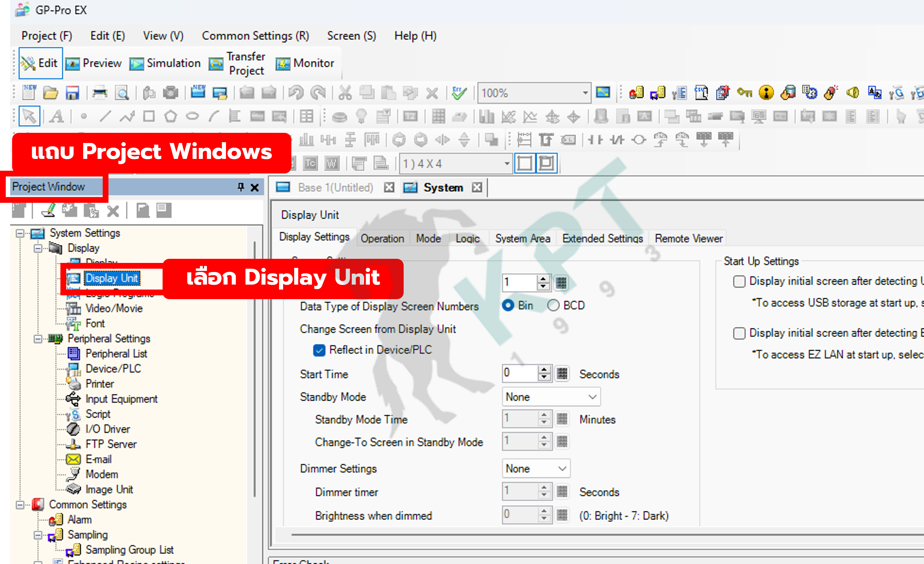Click the Save floppy disk icon
This screenshot has width=924, height=564.
point(72,92)
